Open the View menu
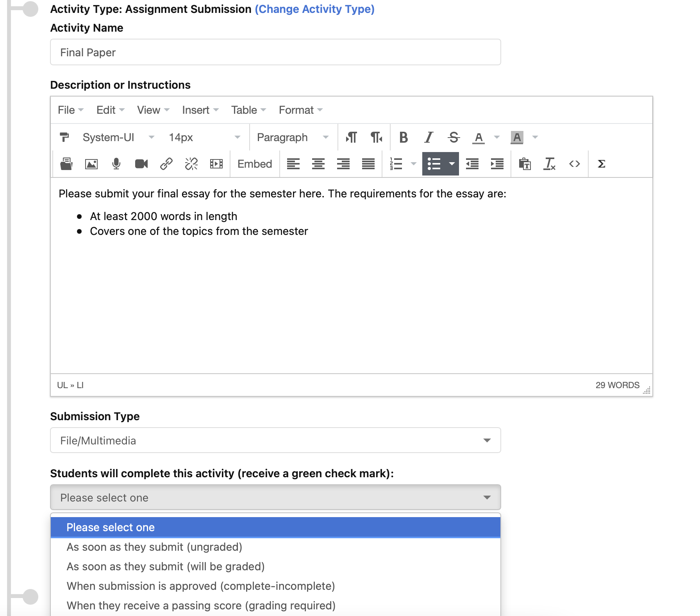 (x=153, y=110)
